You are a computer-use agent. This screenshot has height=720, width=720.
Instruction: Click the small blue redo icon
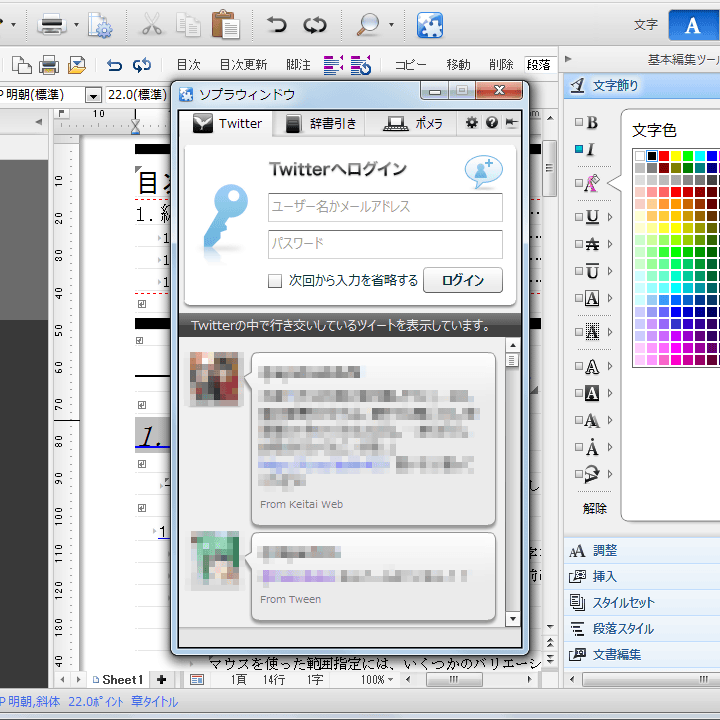click(x=142, y=65)
